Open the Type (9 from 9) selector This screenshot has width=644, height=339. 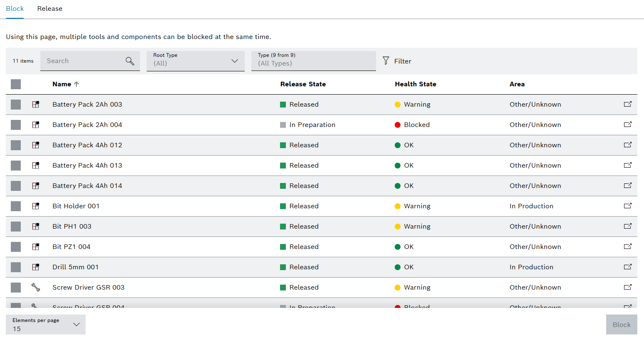tap(314, 61)
